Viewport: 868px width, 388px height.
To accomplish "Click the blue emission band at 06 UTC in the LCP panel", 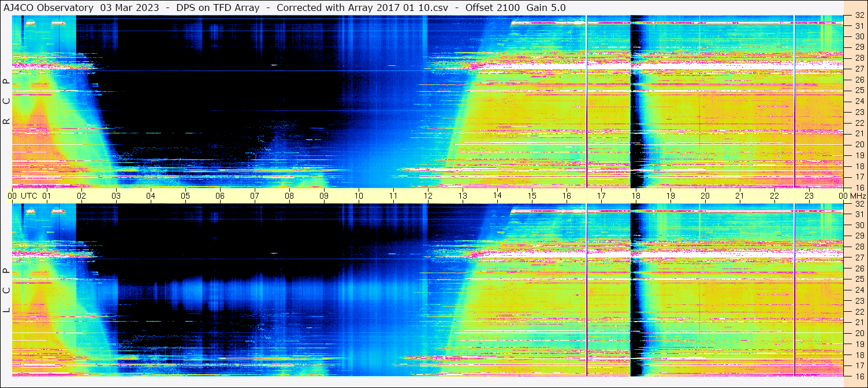I will (x=220, y=292).
